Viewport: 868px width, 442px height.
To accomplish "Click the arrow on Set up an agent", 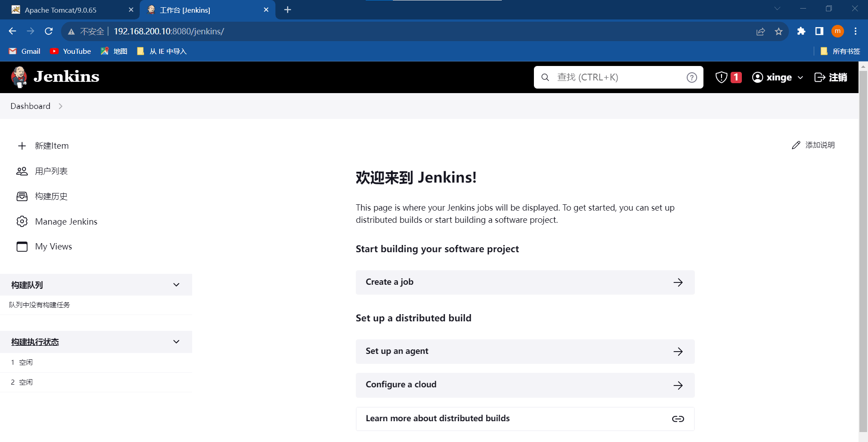I will tap(678, 352).
